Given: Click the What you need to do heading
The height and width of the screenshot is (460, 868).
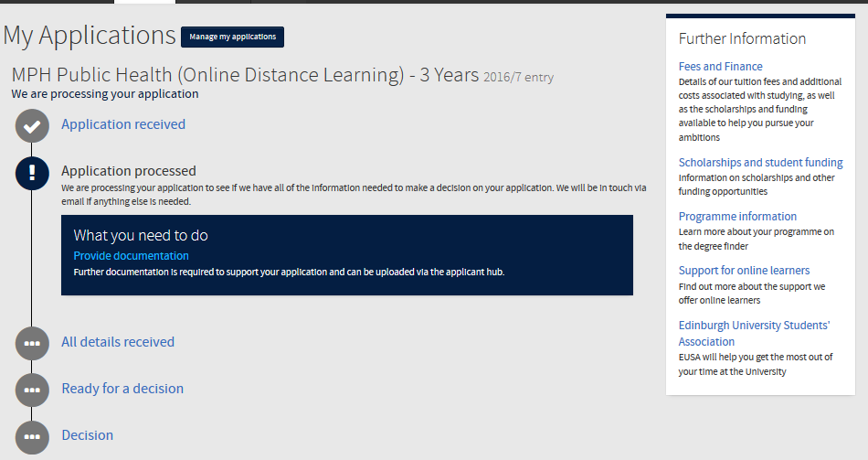Looking at the screenshot, I should coord(141,236).
